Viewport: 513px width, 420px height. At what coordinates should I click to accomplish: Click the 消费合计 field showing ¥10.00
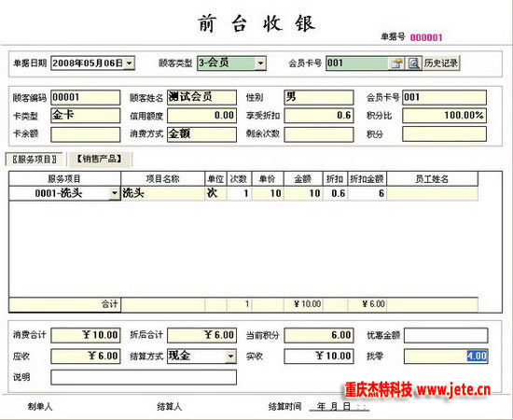86,335
